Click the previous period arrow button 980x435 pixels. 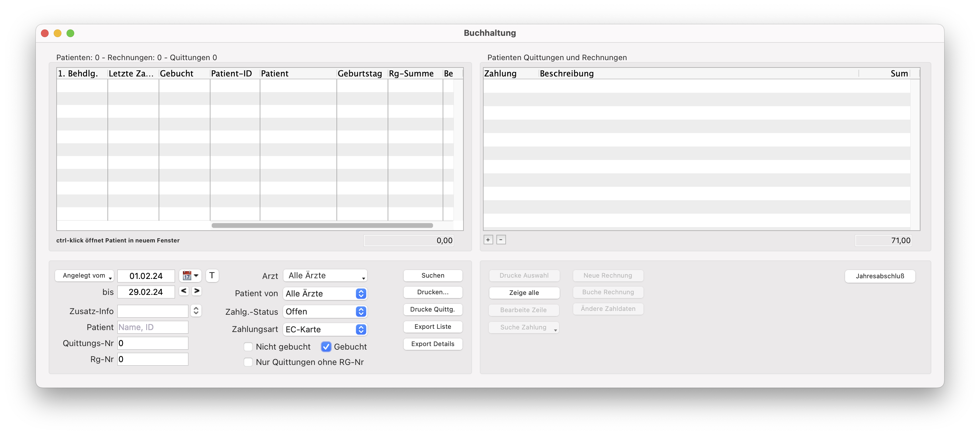[184, 291]
